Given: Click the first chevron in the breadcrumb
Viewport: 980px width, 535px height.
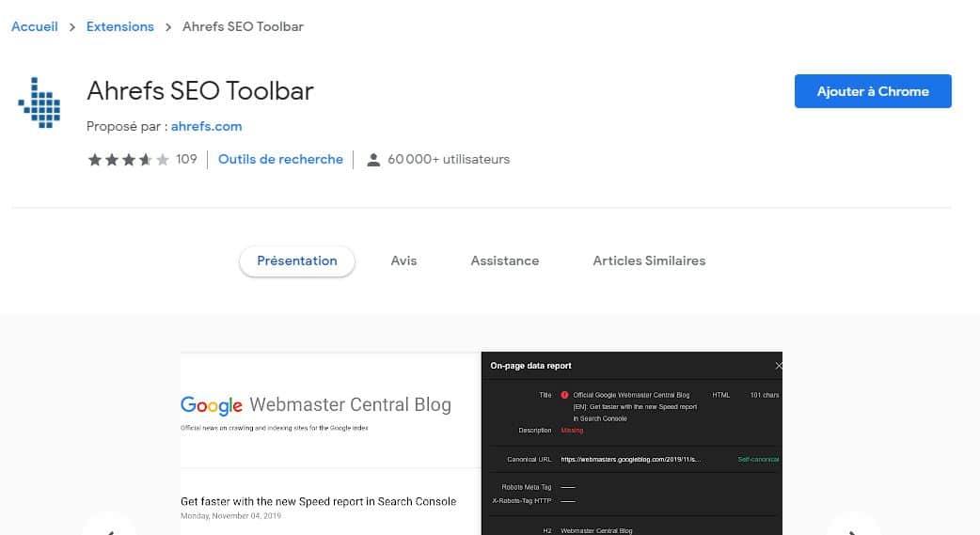Looking at the screenshot, I should coord(72,27).
